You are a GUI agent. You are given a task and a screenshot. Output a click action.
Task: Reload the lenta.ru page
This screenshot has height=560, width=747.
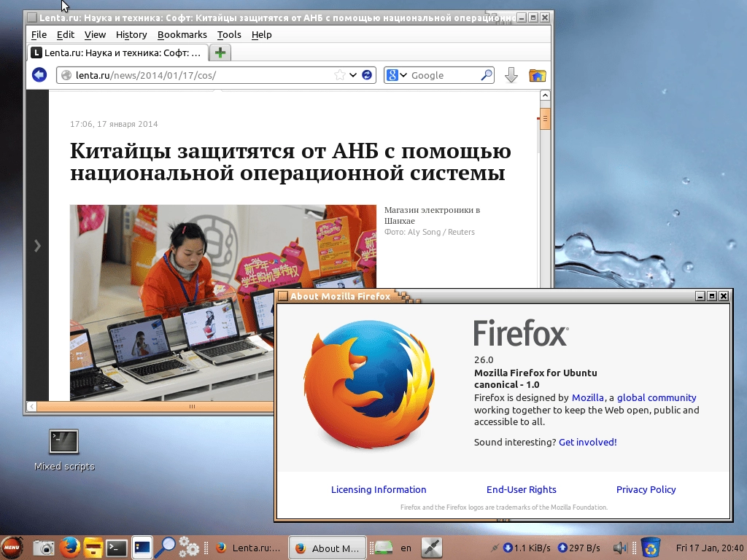(x=367, y=75)
